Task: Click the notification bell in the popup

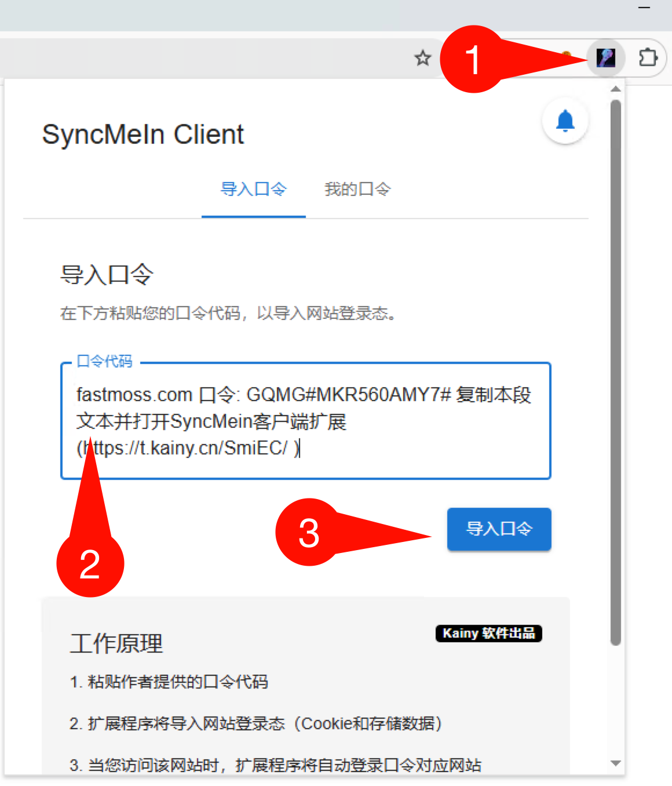Action: [x=565, y=121]
